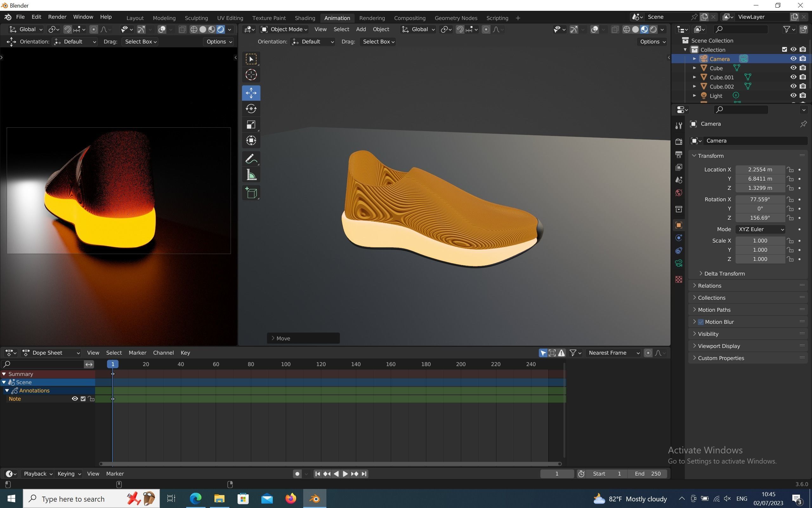Open the View Layer properties tab
This screenshot has height=508, width=812.
pyautogui.click(x=678, y=167)
